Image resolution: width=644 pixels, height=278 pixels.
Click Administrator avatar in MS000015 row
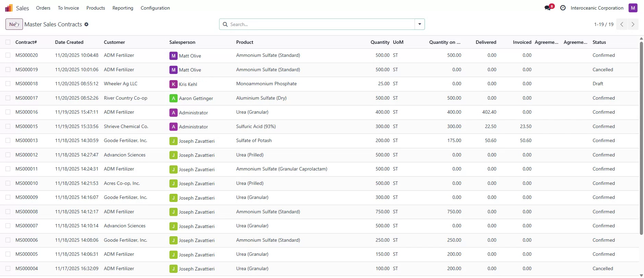point(173,127)
